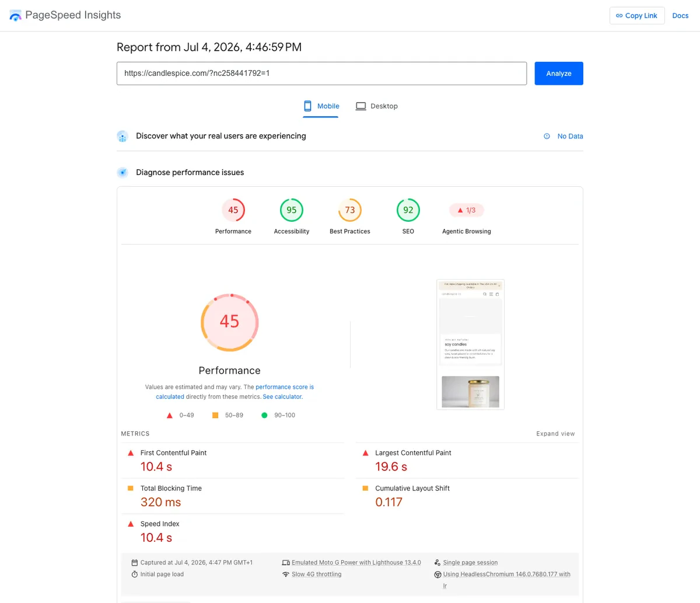Click the No Data link
The image size is (700, 603).
coord(570,137)
